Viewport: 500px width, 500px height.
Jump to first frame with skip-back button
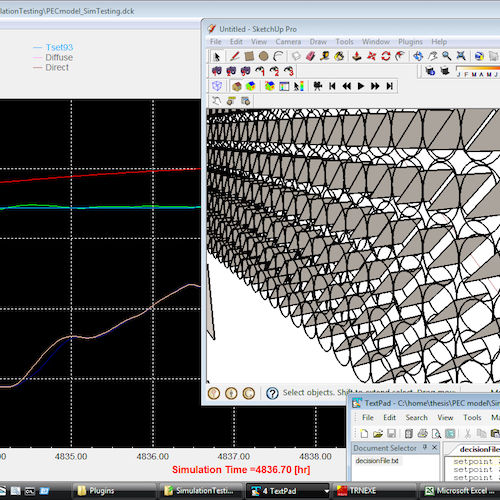pos(332,86)
